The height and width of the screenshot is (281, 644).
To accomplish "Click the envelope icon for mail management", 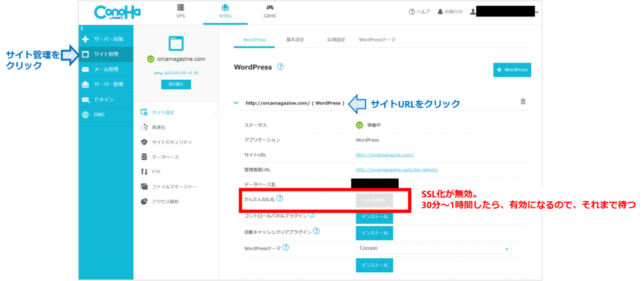I will (86, 69).
